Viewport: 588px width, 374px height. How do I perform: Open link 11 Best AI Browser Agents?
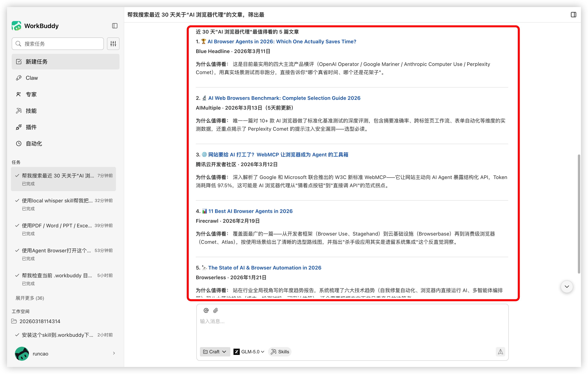250,211
